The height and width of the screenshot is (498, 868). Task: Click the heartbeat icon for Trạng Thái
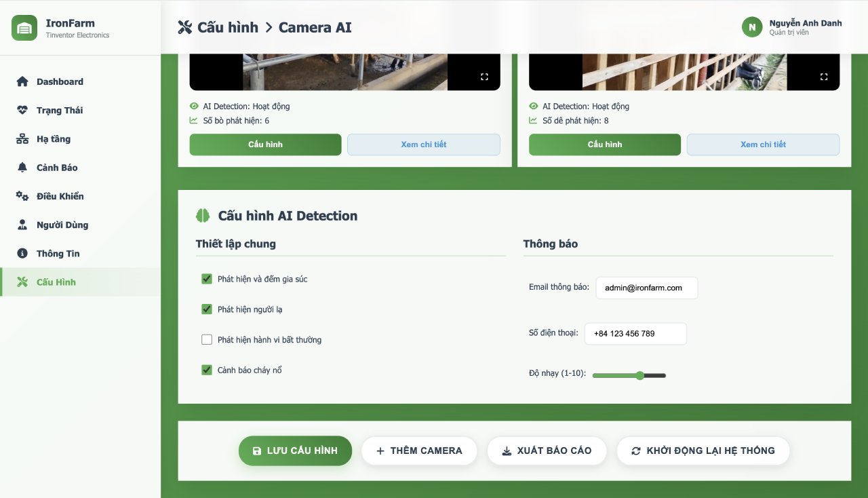pyautogui.click(x=22, y=111)
